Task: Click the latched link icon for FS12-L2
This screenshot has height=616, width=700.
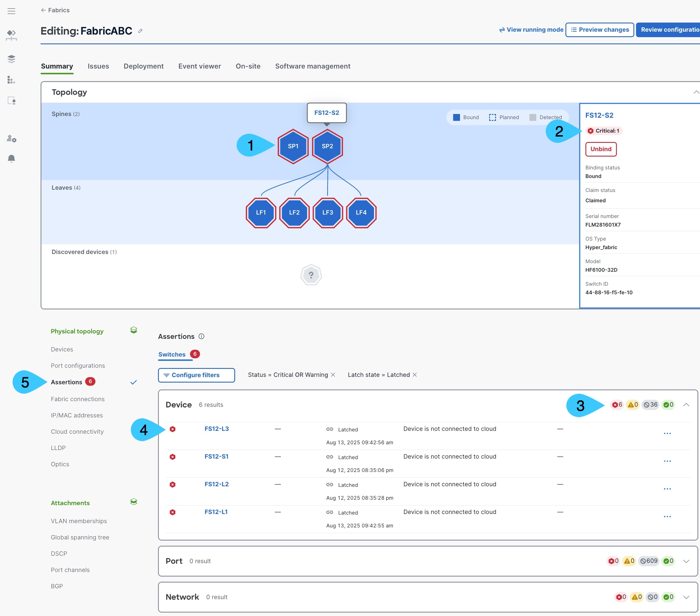Action: tap(329, 485)
